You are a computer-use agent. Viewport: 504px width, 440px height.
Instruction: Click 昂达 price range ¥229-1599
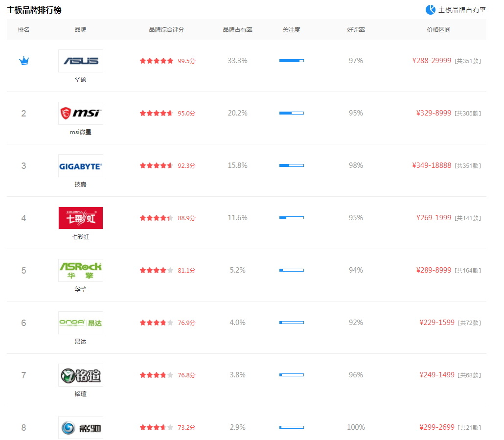point(437,323)
